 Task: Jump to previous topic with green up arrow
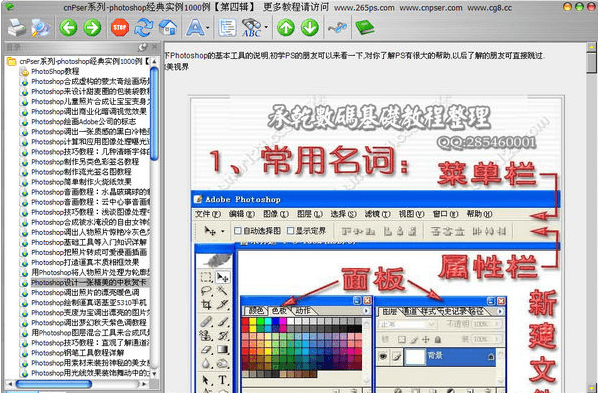point(286,27)
